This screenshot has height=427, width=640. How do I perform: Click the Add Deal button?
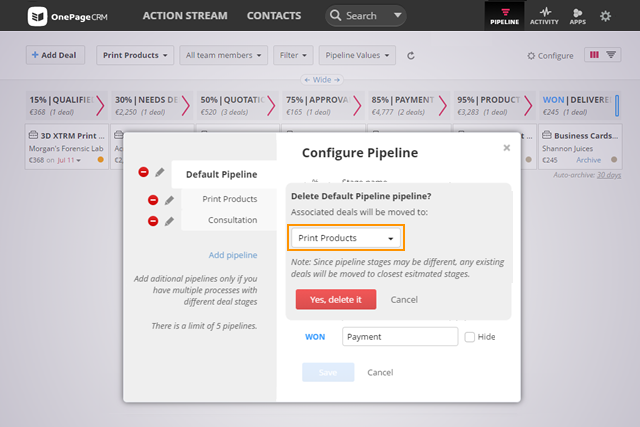click(x=55, y=55)
